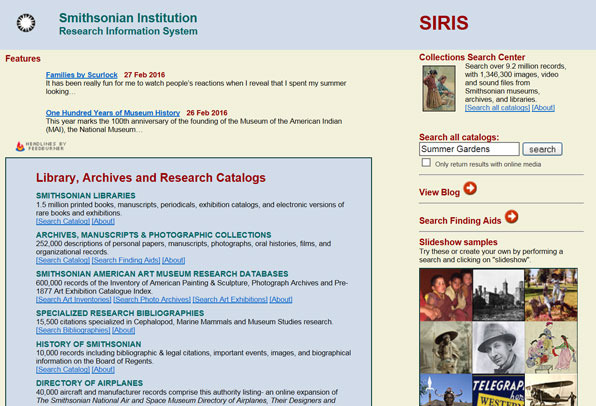Open slideshow thumbnail with blue sky figure
The width and height of the screenshot is (596, 406).
(x=446, y=390)
